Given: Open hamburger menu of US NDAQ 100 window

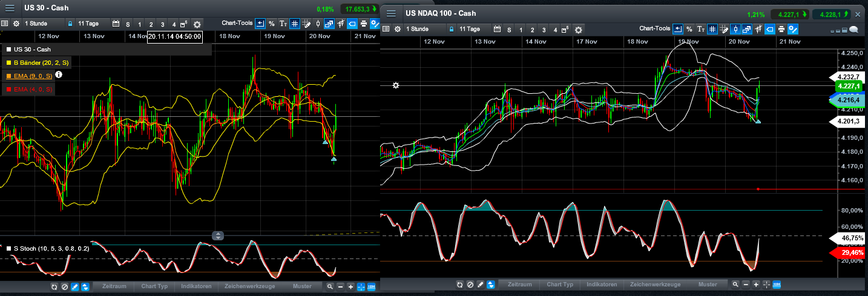Looking at the screenshot, I should tap(392, 13).
